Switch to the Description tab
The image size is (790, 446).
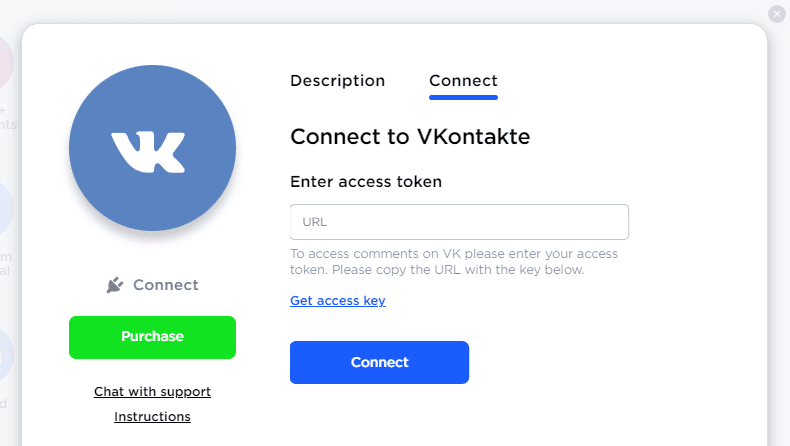click(337, 81)
